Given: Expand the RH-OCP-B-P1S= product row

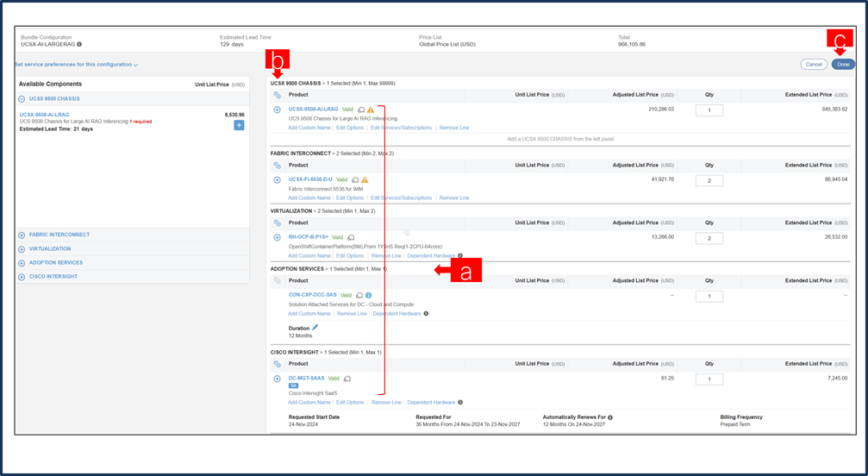Looking at the screenshot, I should point(278,237).
